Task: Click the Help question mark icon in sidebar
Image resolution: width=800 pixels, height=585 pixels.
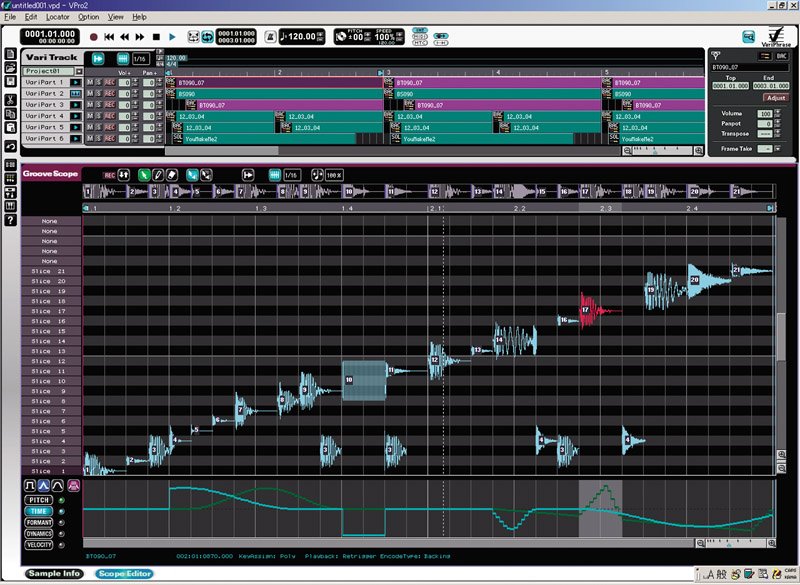Action: coord(11,220)
